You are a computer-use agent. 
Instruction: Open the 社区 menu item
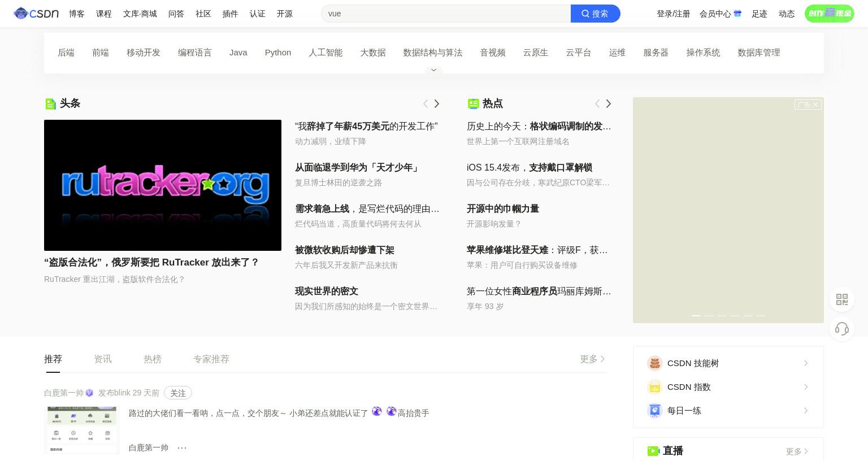[203, 14]
